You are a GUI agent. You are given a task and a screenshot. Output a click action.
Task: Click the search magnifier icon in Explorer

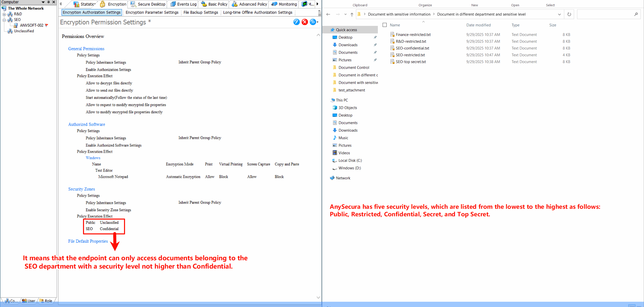[x=636, y=14]
